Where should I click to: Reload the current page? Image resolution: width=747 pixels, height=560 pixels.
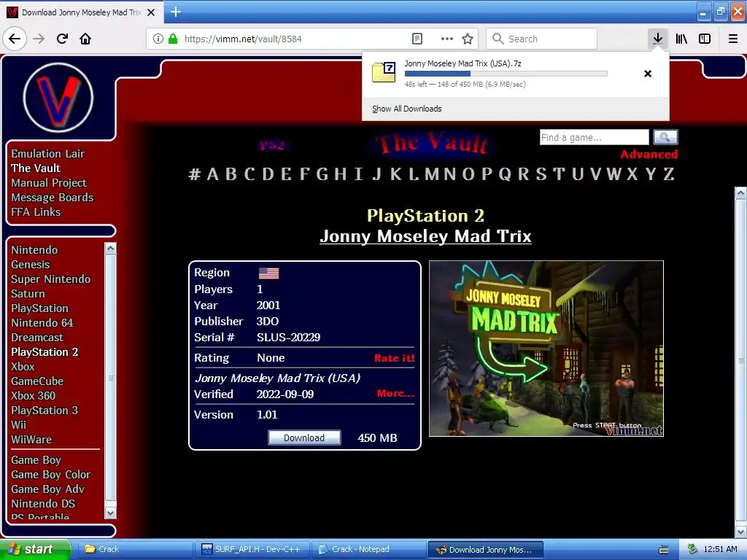[x=62, y=39]
